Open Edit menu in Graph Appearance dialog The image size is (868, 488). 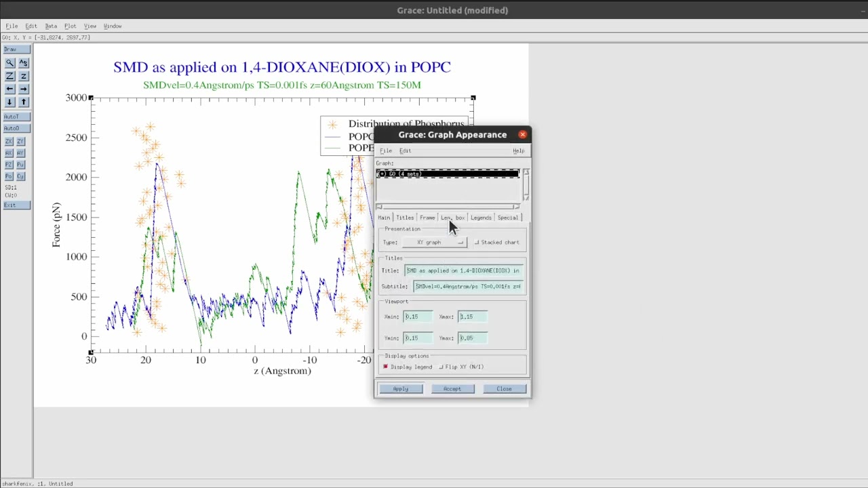coord(405,150)
